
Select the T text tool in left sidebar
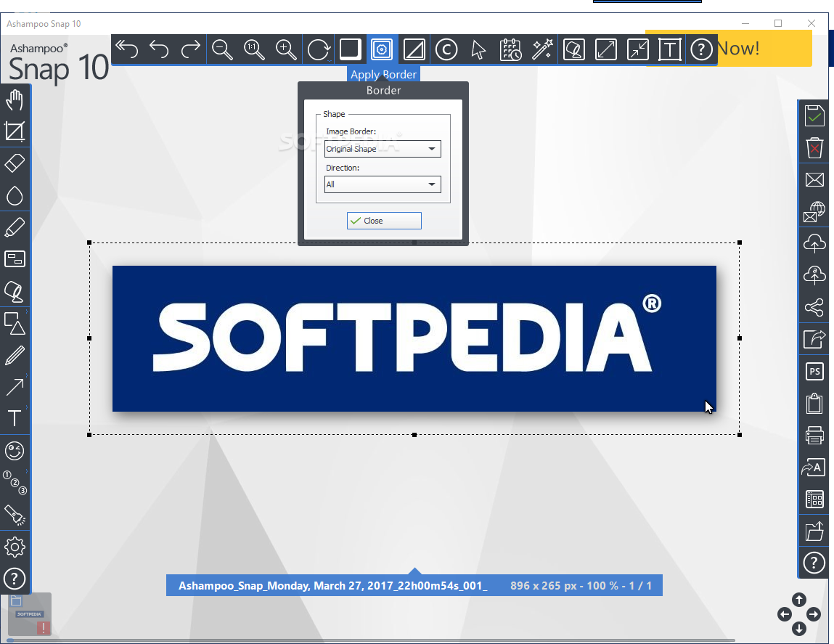point(15,418)
